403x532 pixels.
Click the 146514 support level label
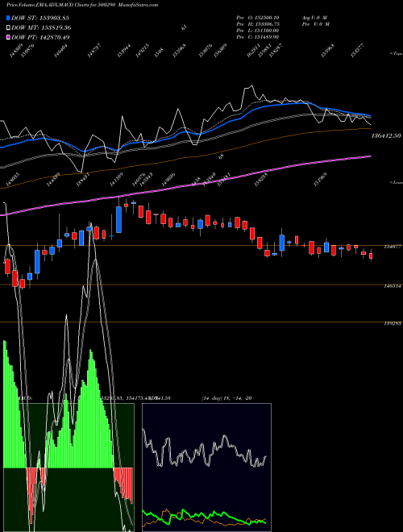393,286
